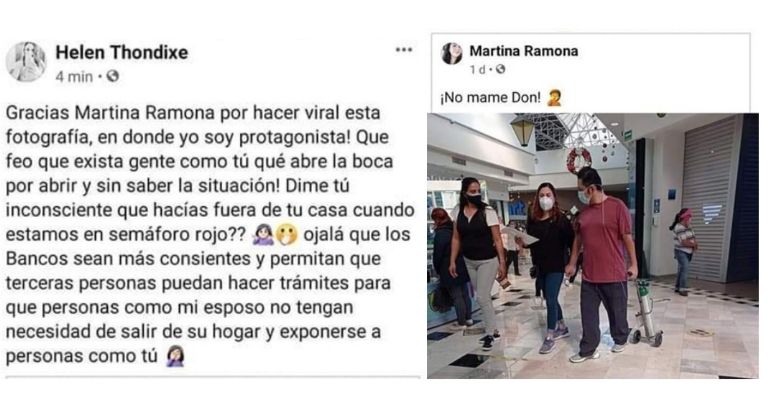The height and width of the screenshot is (400, 768).
Task: Click the globe privacy icon beside 4 min
Action: [113, 76]
